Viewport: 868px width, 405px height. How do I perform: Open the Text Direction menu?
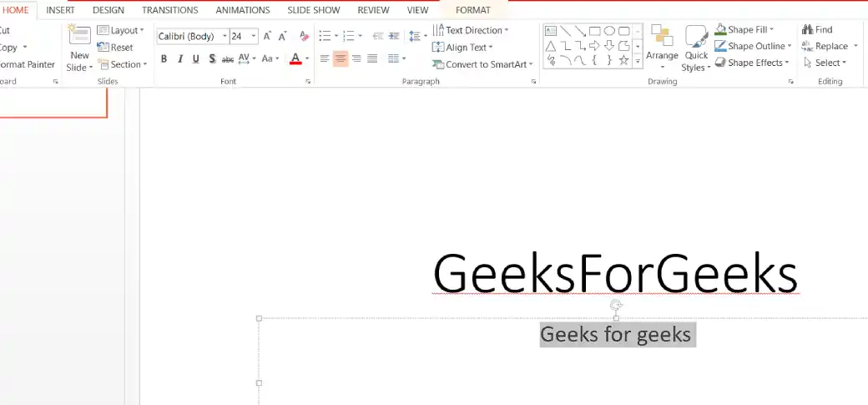pyautogui.click(x=471, y=30)
